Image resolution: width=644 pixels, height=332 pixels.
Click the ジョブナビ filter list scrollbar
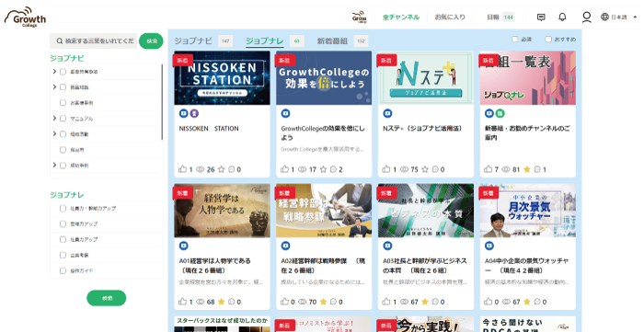click(162, 102)
